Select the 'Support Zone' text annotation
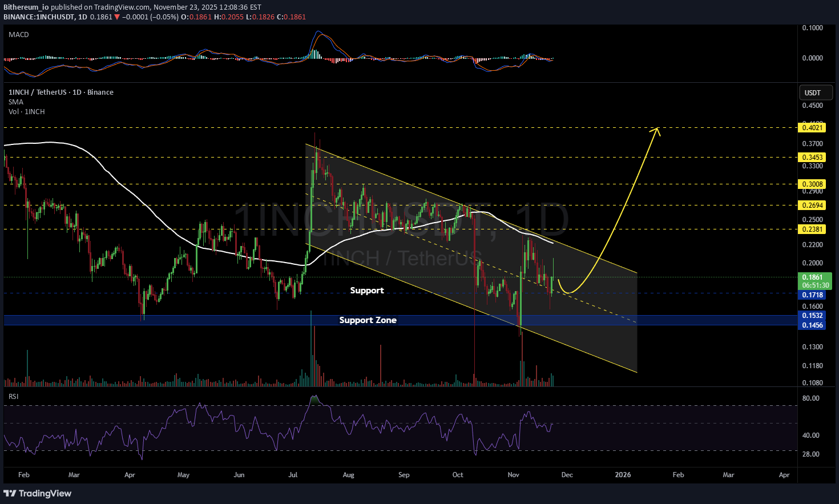This screenshot has width=839, height=504. coord(368,320)
